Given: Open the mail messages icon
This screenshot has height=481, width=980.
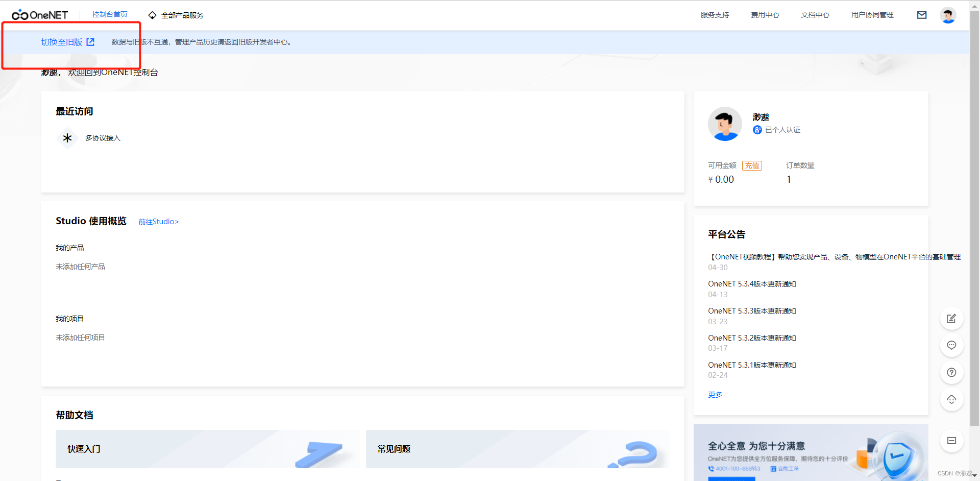Looking at the screenshot, I should 922,15.
